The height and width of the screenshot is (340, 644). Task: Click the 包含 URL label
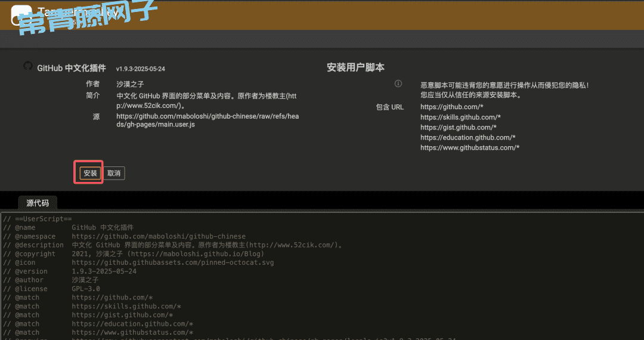click(390, 107)
